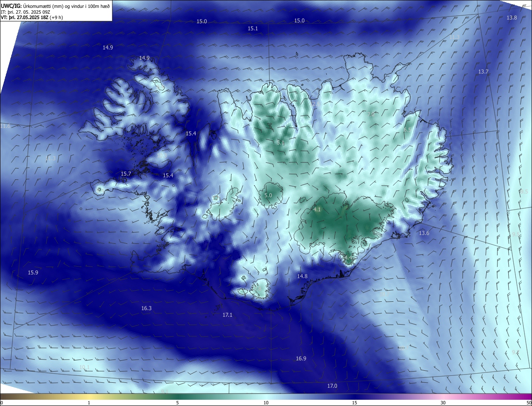Click the colorbar tick label 1

89,403
